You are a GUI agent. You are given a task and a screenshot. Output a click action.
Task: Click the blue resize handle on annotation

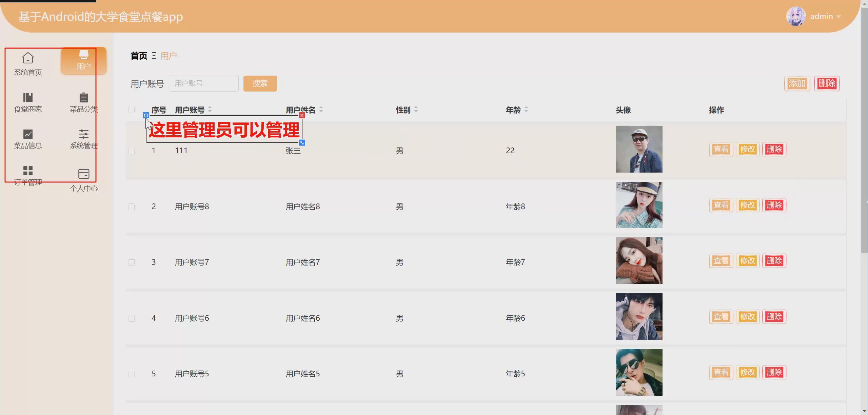(x=302, y=143)
